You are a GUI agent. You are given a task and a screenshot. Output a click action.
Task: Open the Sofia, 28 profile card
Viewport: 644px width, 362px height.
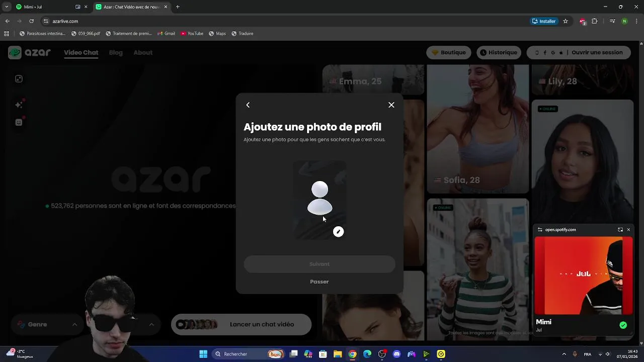(x=478, y=129)
